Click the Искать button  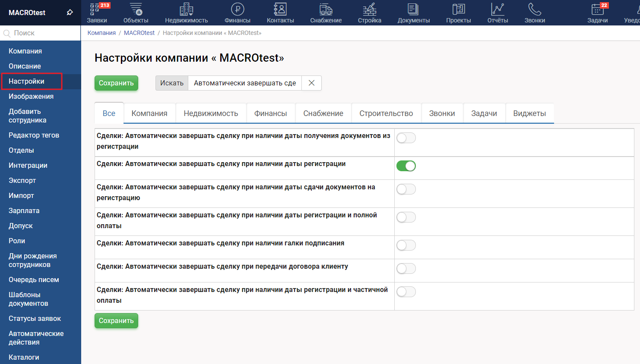tap(172, 83)
